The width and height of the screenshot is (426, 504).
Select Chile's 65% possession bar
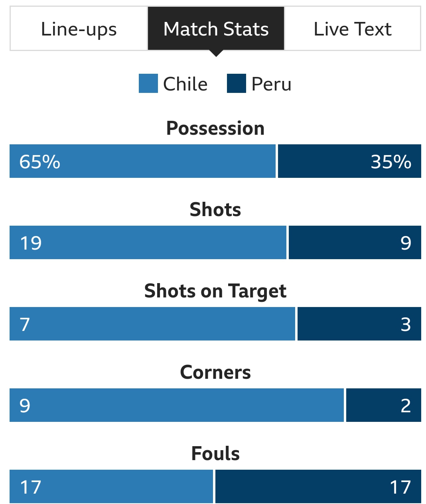[142, 161]
